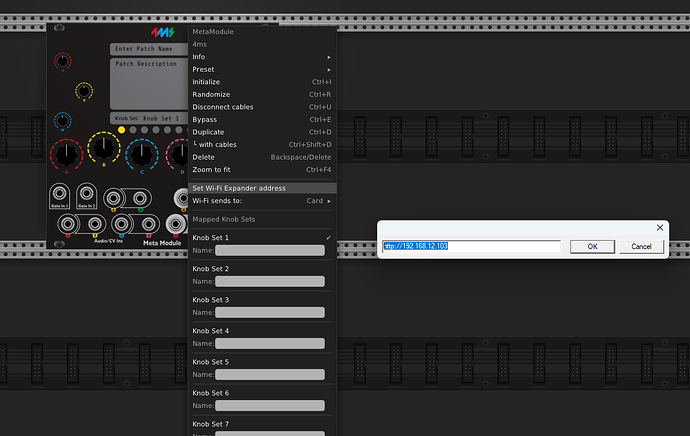
Task: Click the bottom-left mounting screw of the module
Action: coord(59,244)
